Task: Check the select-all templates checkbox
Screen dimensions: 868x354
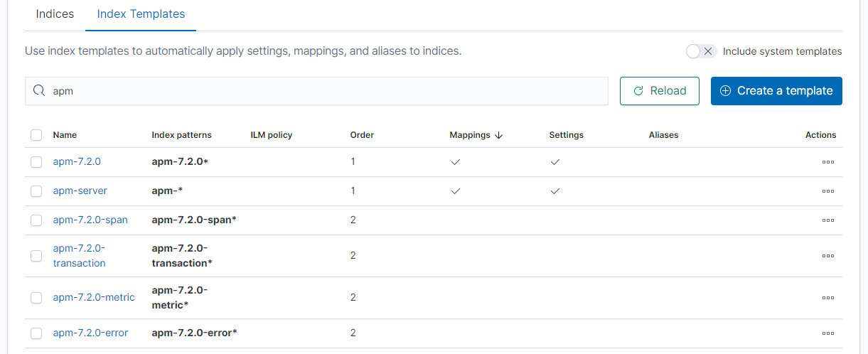Action: point(36,135)
